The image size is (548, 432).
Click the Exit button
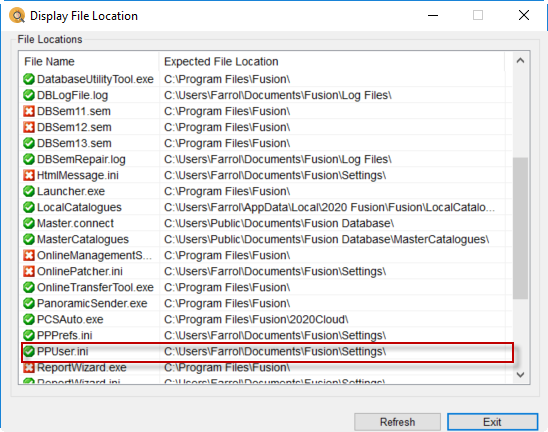[x=492, y=422]
